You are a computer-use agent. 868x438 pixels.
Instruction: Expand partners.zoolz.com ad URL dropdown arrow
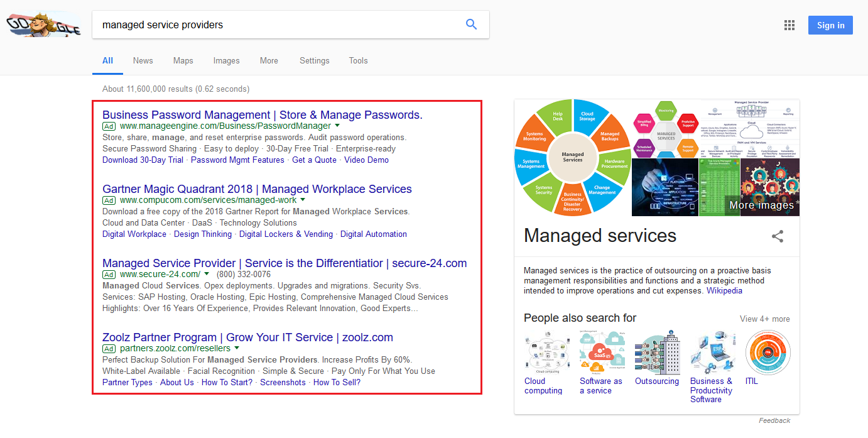point(237,348)
